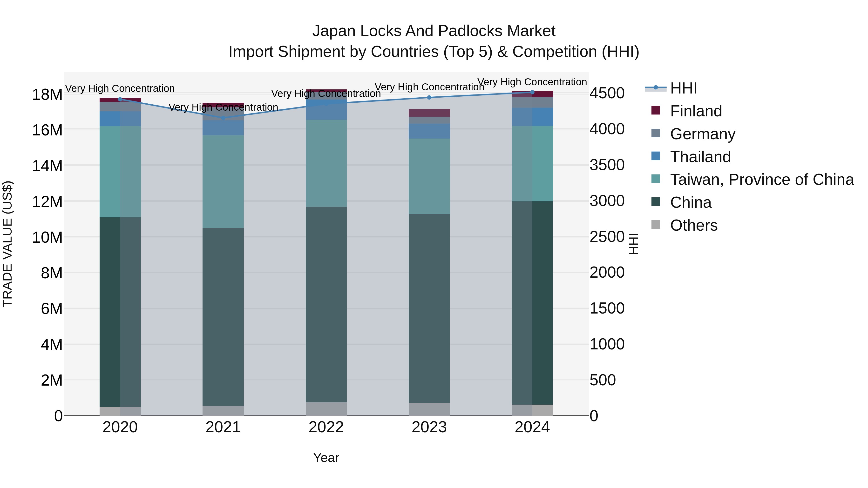This screenshot has height=488, width=868.
Task: Click the China legend swatch
Action: 656,202
